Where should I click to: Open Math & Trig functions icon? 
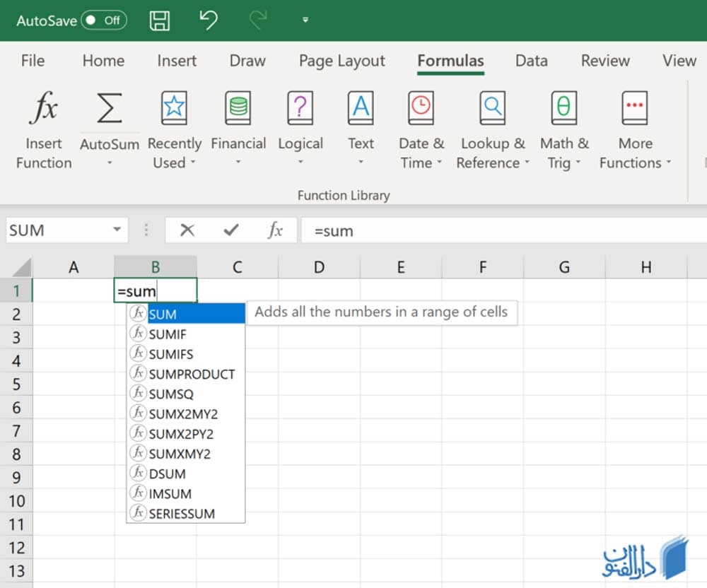(563, 108)
